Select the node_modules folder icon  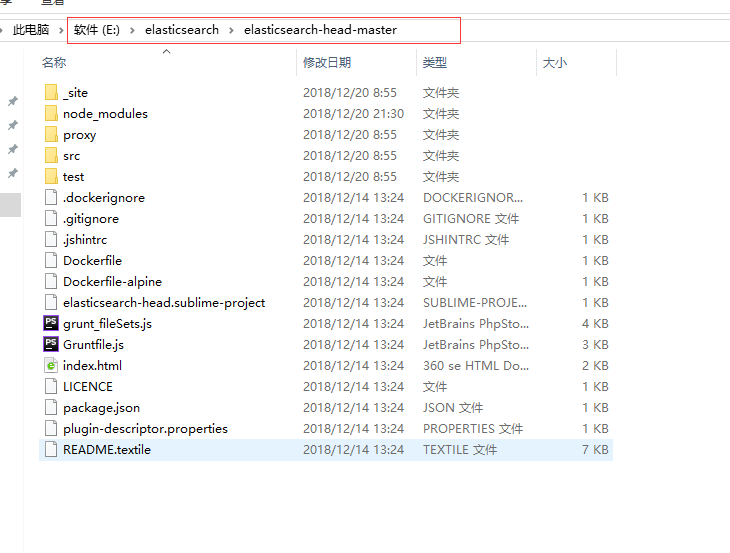point(51,114)
